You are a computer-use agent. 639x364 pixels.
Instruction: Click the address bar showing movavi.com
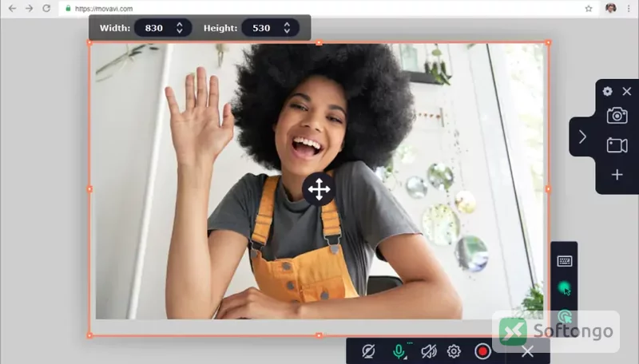click(x=328, y=9)
